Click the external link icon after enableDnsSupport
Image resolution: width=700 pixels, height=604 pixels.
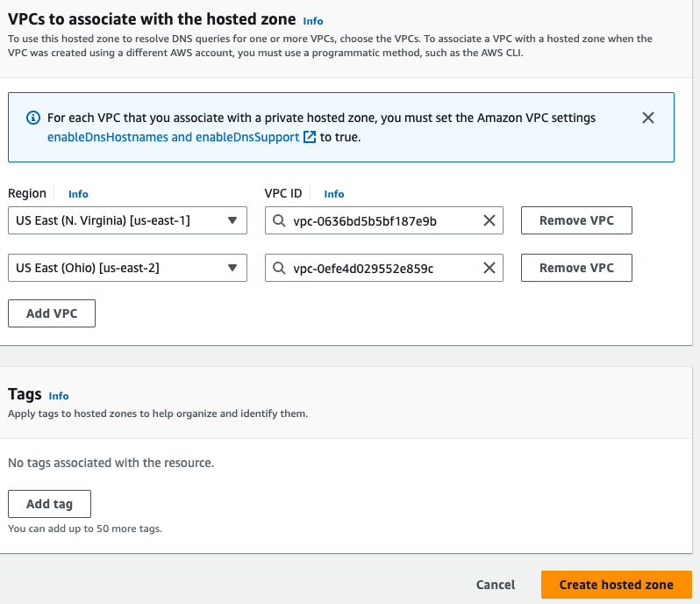309,138
